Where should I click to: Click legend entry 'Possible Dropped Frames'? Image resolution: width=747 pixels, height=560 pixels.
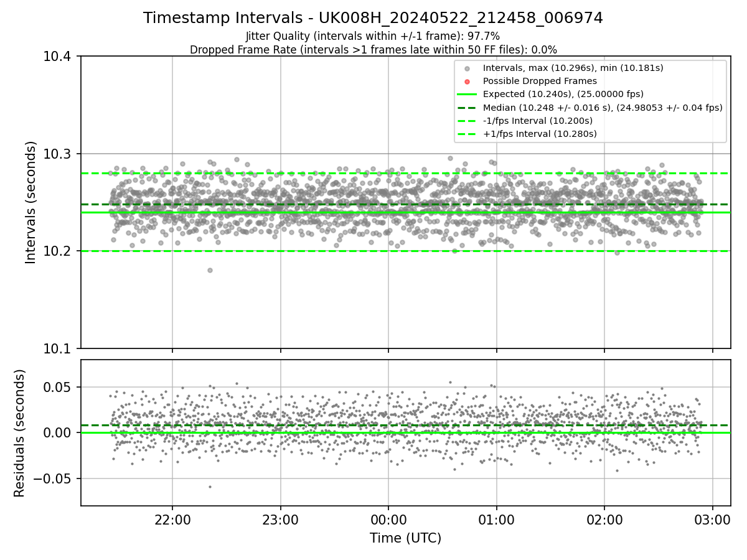pyautogui.click(x=540, y=81)
